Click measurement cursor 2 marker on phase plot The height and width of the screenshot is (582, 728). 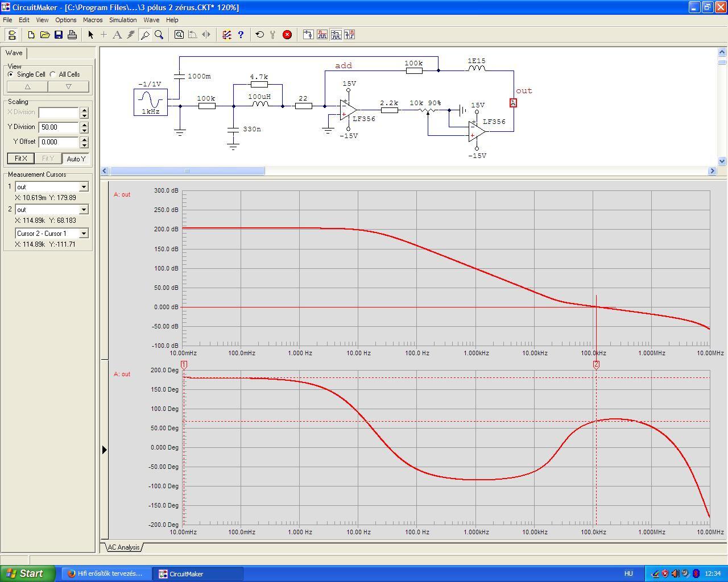(x=596, y=365)
